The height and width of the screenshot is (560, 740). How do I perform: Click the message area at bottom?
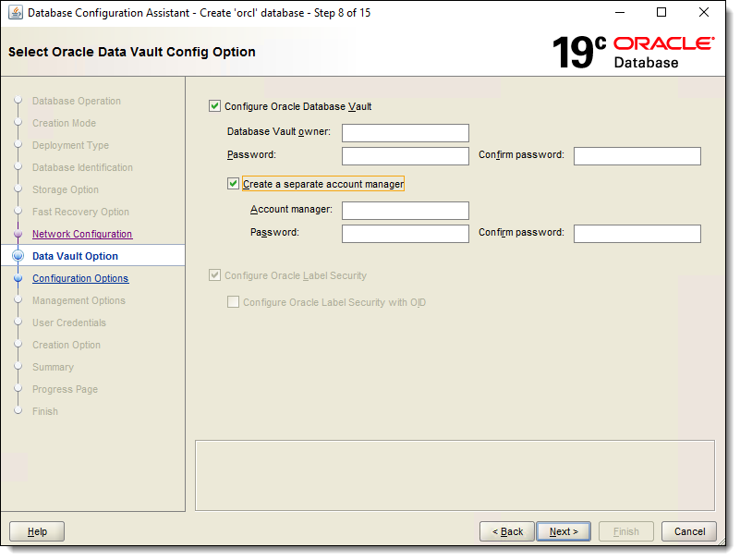pyautogui.click(x=455, y=476)
